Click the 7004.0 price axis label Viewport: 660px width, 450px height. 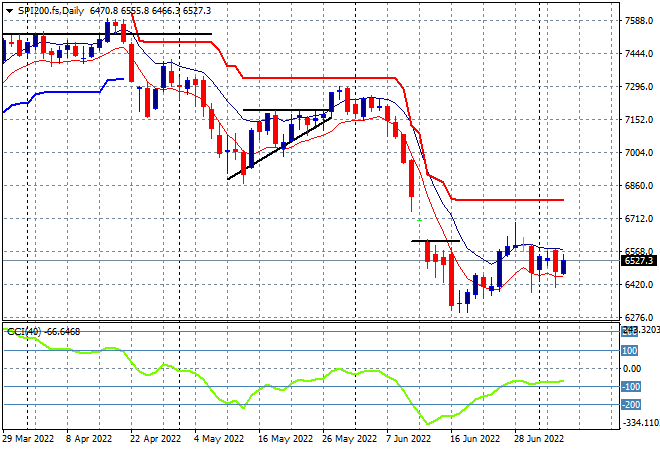click(x=639, y=153)
